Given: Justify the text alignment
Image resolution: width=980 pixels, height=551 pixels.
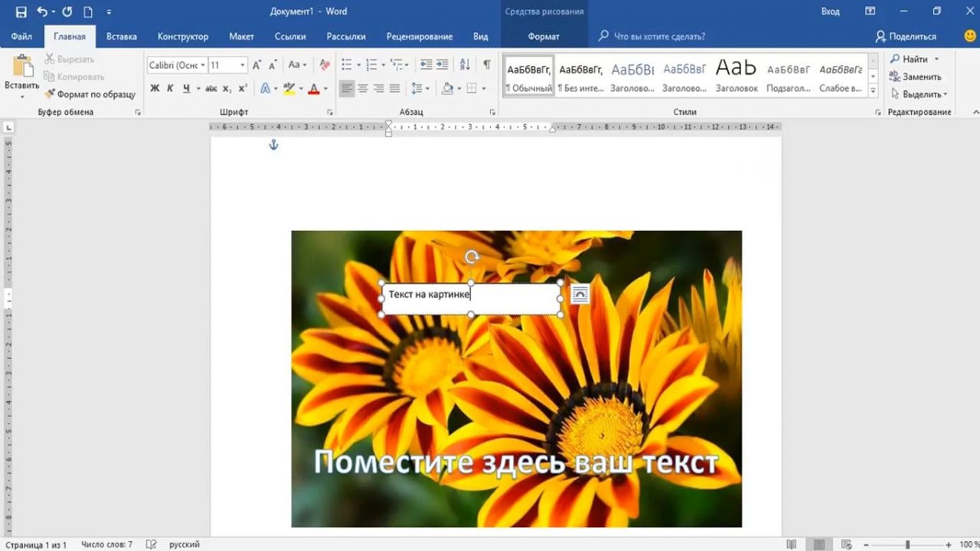Looking at the screenshot, I should (394, 89).
